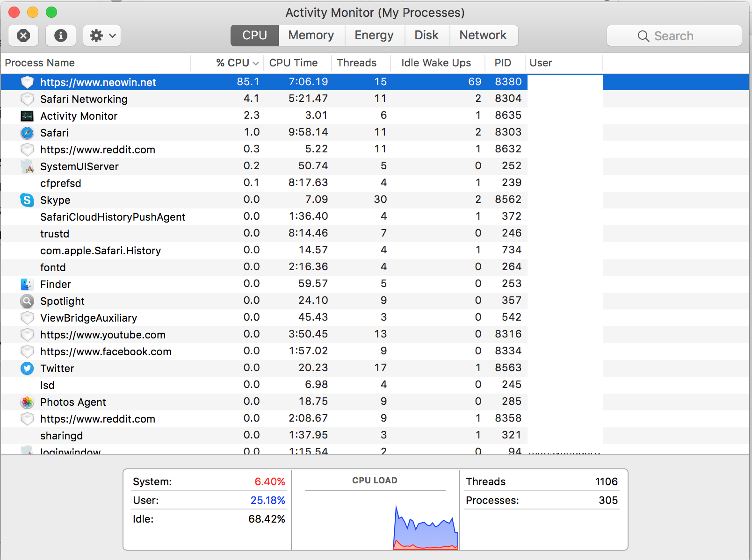Select the lsd process row
752x560 pixels.
coord(375,385)
